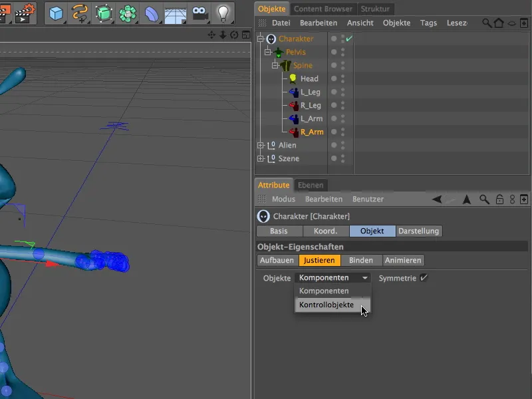This screenshot has height=399, width=532.
Task: Open the spline pen tool icon
Action: coord(80,13)
